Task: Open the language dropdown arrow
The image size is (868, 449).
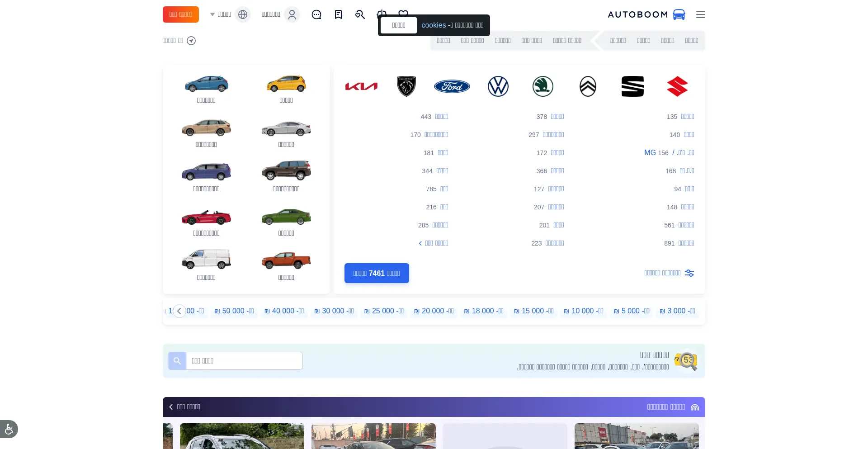Action: [212, 14]
